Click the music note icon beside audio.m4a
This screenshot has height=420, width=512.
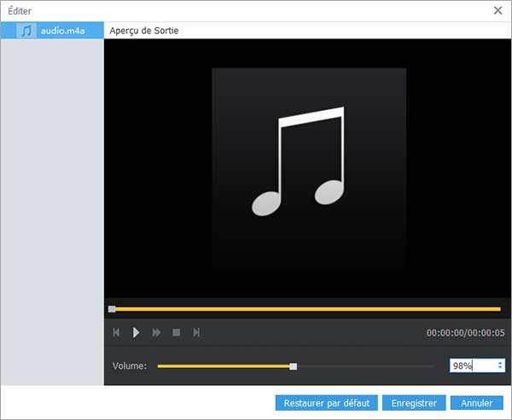[26, 31]
